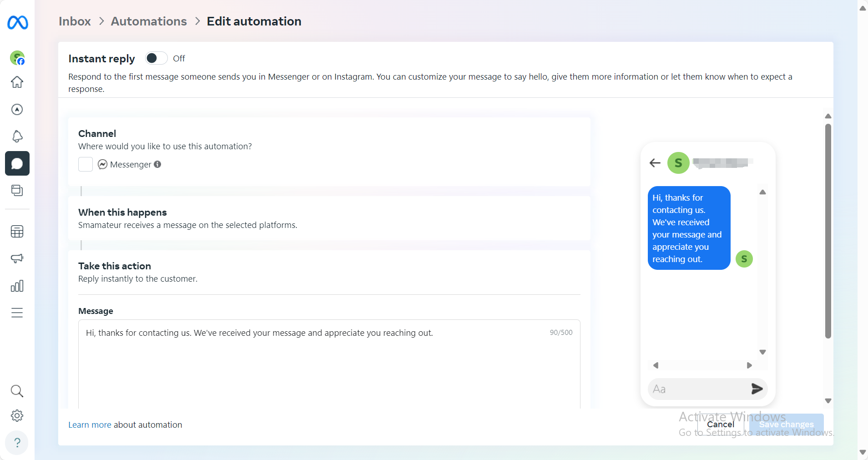Click the Meta logo at top left
The height and width of the screenshot is (460, 868).
point(17,23)
